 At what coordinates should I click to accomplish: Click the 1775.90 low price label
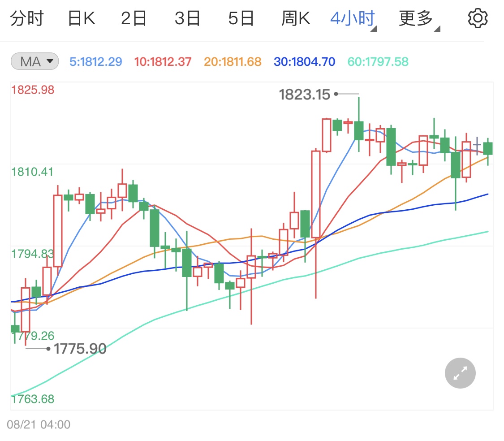(80, 349)
